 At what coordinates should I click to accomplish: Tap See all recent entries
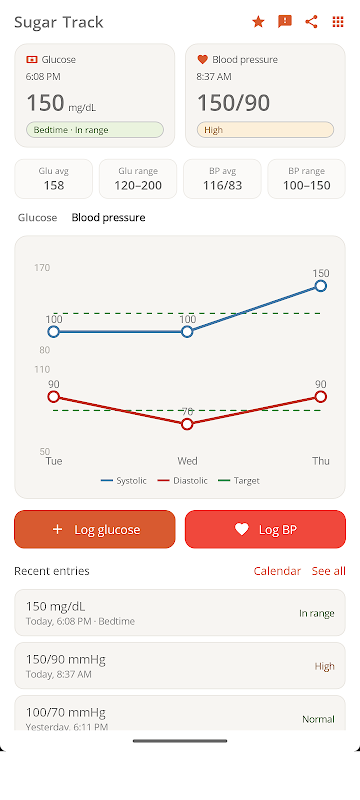point(328,571)
